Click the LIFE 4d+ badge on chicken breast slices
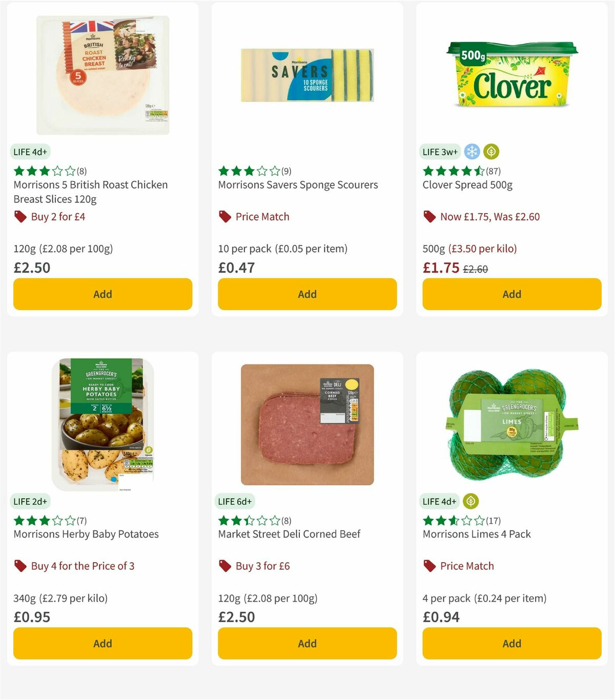The height and width of the screenshot is (700, 615). 29,152
